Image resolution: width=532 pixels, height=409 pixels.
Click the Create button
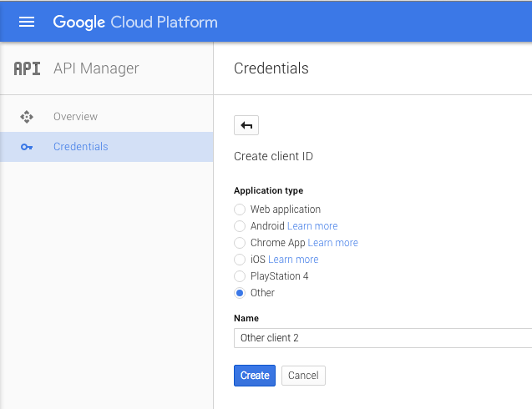[x=255, y=376]
